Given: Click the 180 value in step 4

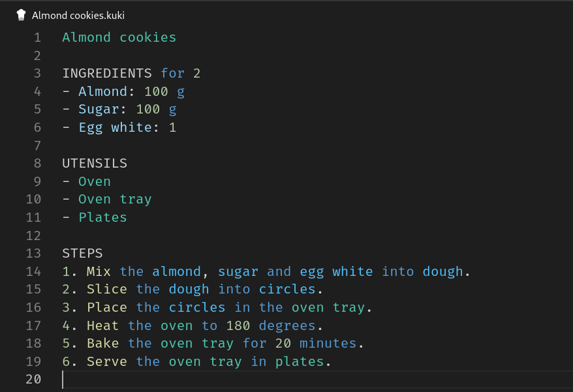Looking at the screenshot, I should pyautogui.click(x=238, y=325).
